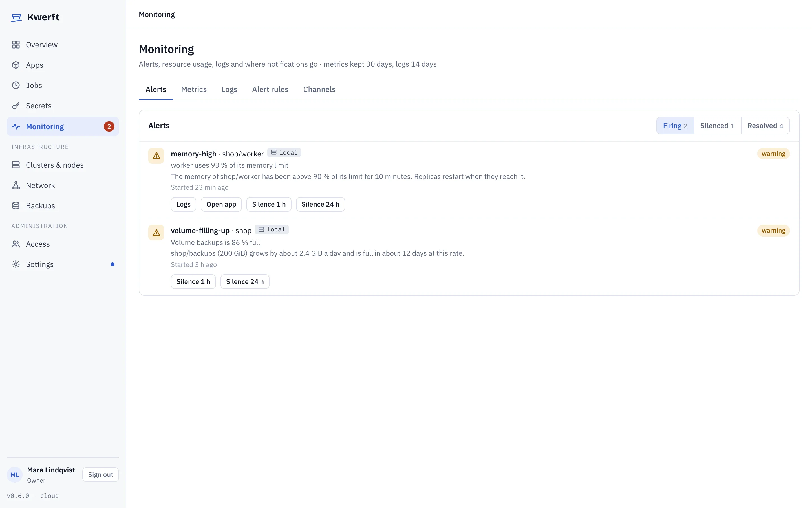Click the volume-filling-up warning triangle icon
The image size is (812, 508).
pos(156,233)
